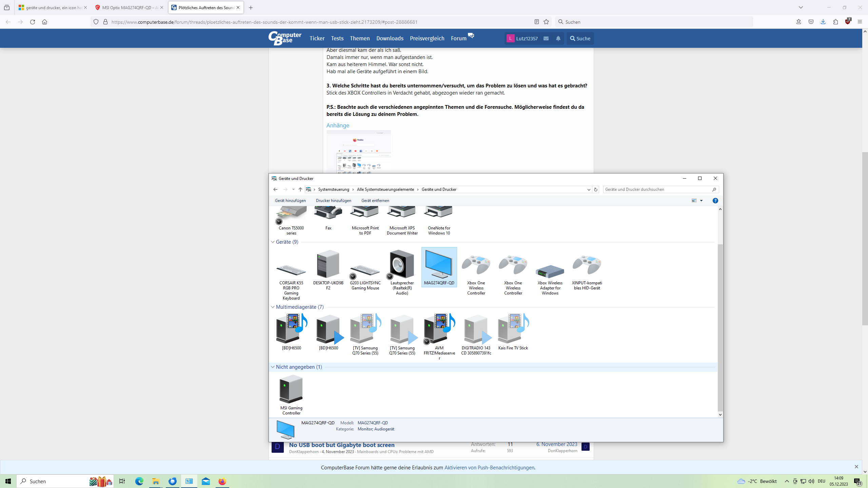868x488 pixels.
Task: Collapse the Multimediageräte (7) group
Action: tap(273, 307)
